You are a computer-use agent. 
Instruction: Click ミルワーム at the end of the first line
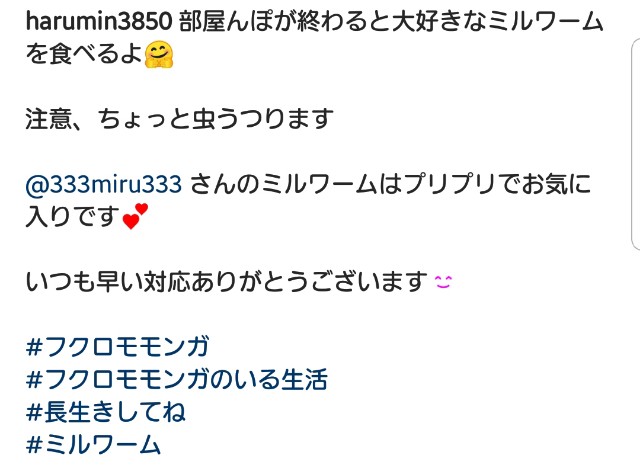tap(545, 22)
